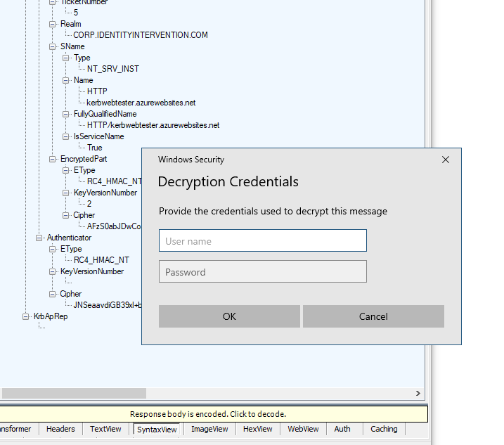Focus the User name input field

click(262, 240)
